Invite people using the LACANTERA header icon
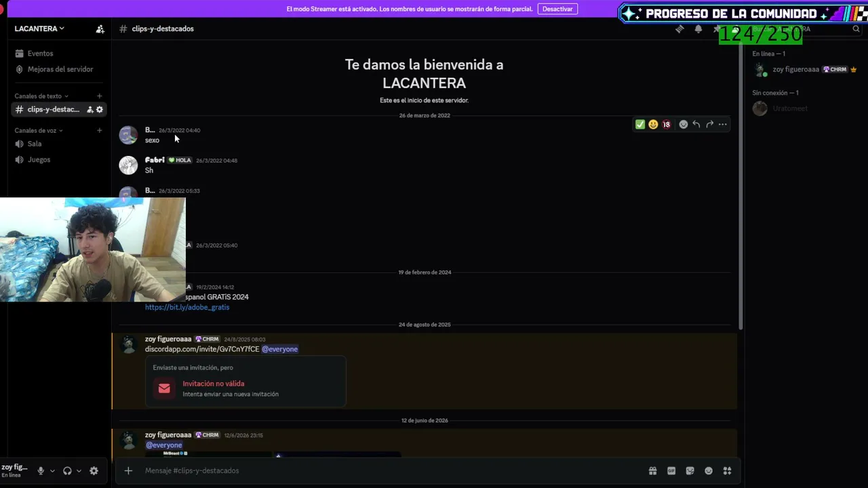Image resolution: width=868 pixels, height=488 pixels. pos(100,29)
